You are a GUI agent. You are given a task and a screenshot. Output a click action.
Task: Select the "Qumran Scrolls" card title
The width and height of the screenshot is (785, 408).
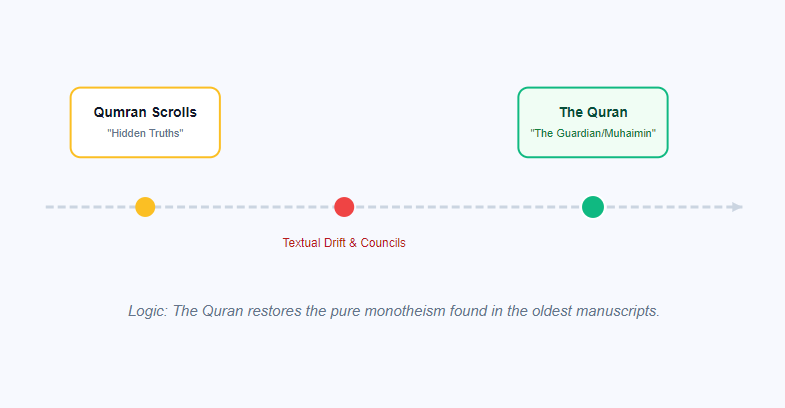pos(145,112)
